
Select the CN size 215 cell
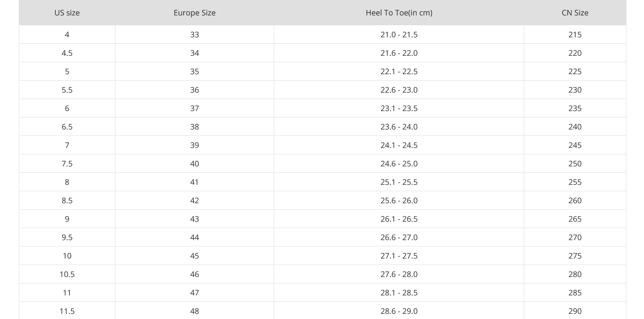[x=575, y=34]
